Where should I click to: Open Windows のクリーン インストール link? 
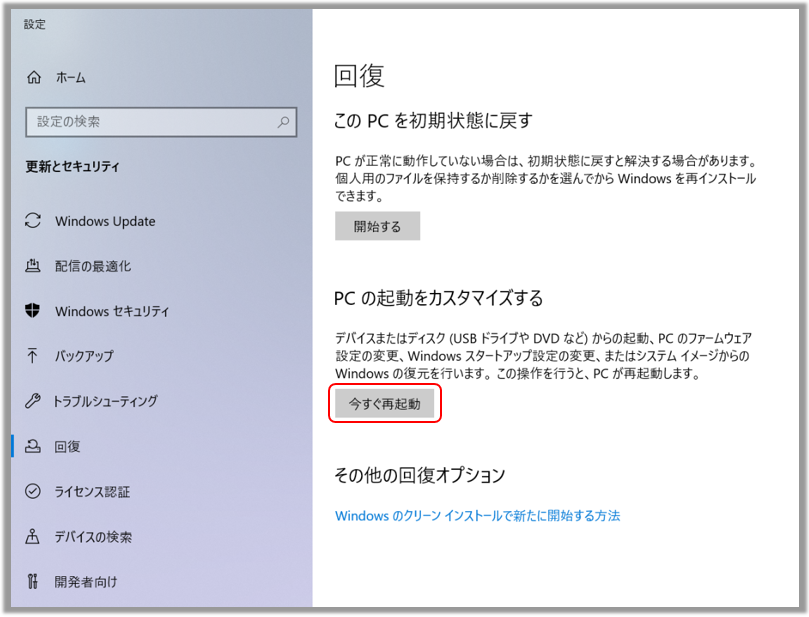coord(477,515)
